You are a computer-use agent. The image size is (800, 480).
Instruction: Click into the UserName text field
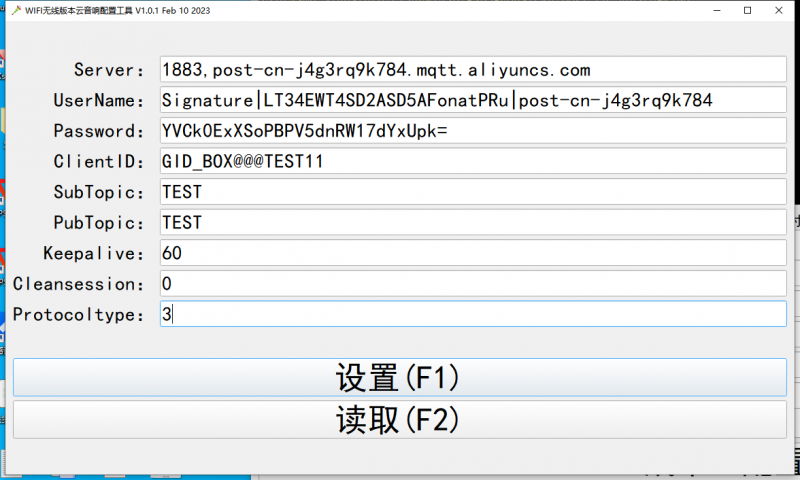click(473, 101)
